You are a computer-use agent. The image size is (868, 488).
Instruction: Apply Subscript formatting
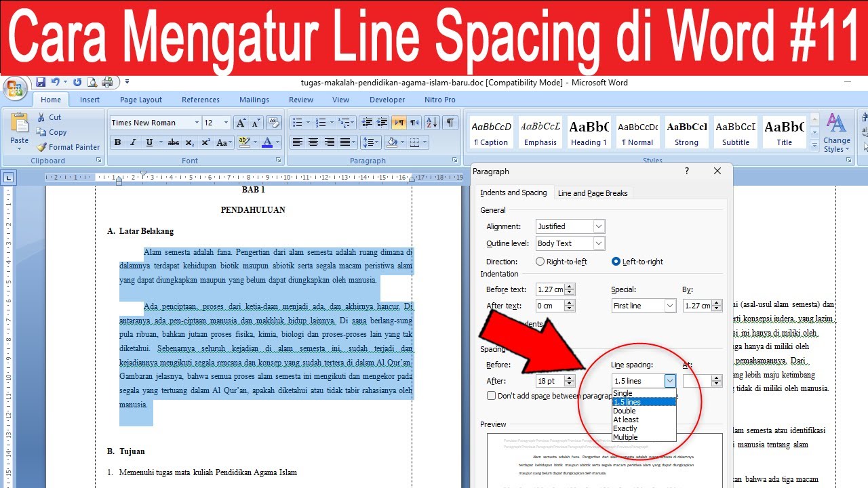[190, 142]
